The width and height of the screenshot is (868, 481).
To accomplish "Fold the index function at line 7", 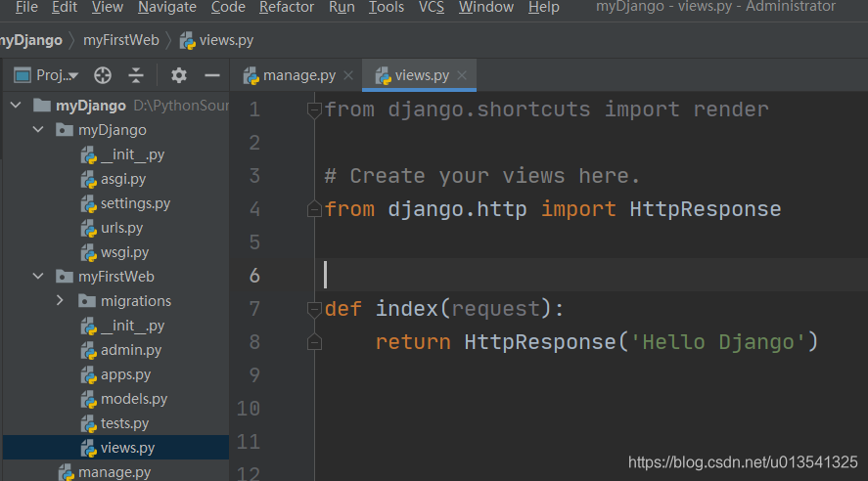I will pyautogui.click(x=314, y=309).
